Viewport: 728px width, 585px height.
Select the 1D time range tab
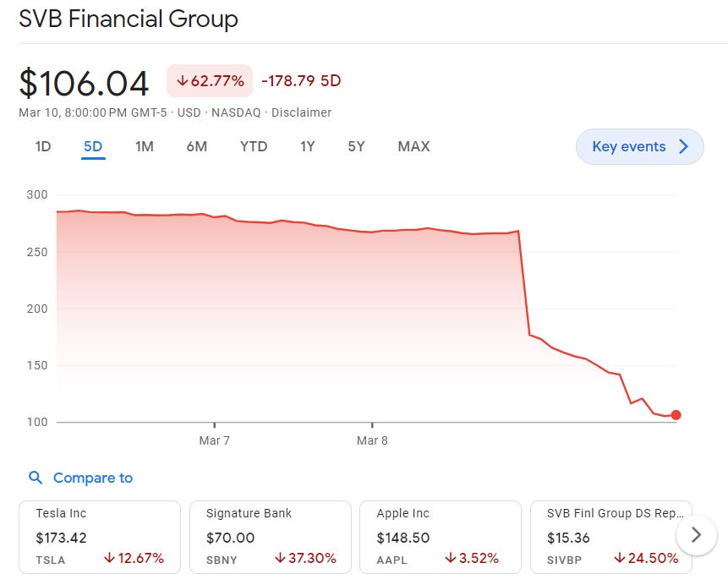click(x=43, y=146)
